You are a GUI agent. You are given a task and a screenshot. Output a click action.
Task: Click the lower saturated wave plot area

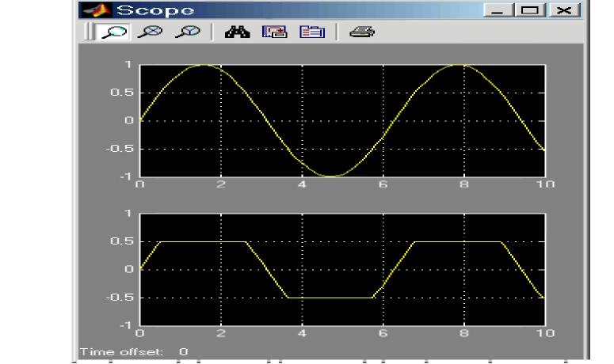[342, 269]
